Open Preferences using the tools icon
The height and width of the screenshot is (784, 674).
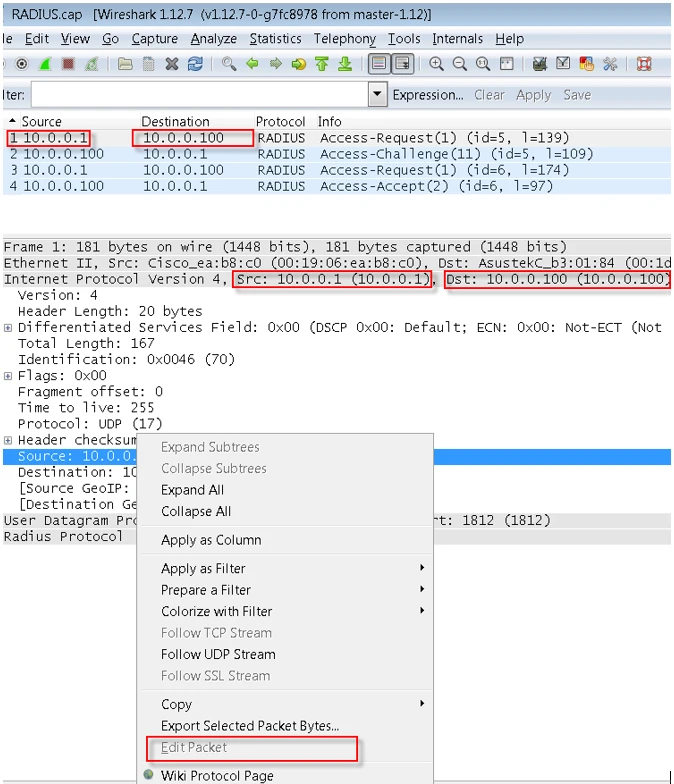(x=610, y=64)
